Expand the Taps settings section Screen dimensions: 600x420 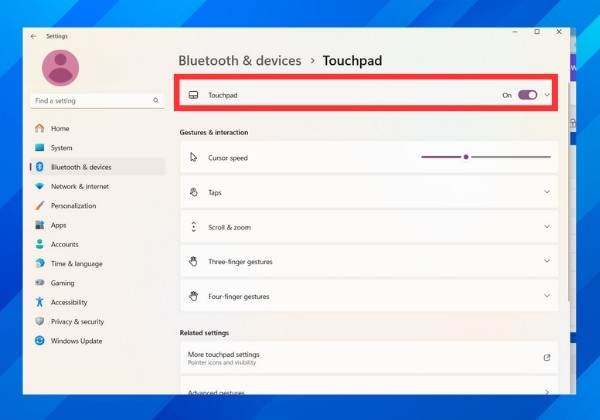(x=547, y=192)
